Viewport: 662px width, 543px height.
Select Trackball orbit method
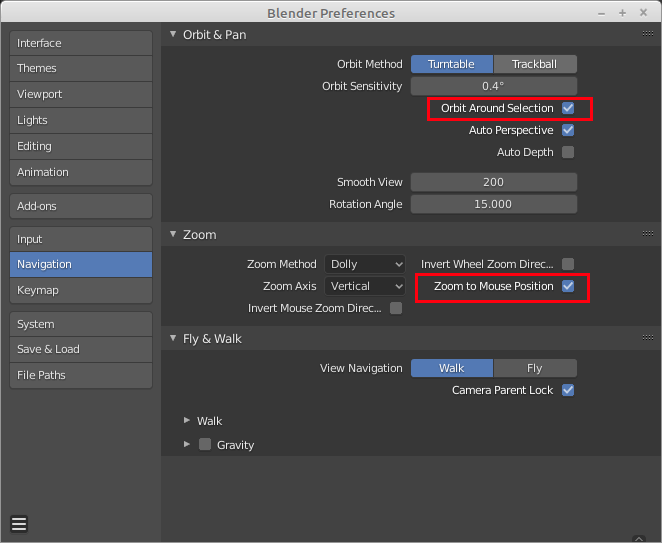pyautogui.click(x=535, y=64)
